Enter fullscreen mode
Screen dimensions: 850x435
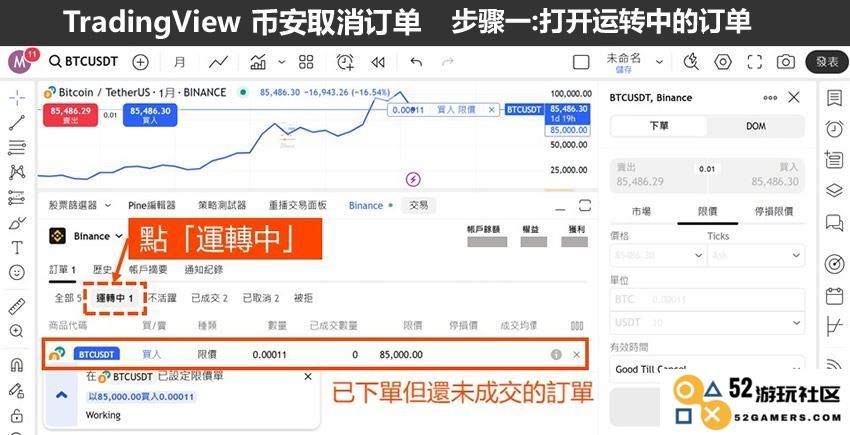[755, 62]
